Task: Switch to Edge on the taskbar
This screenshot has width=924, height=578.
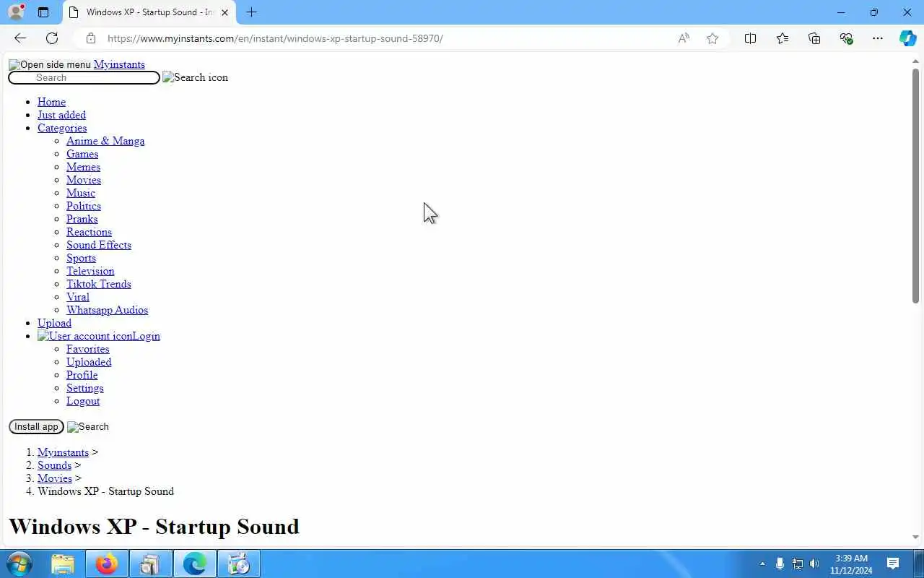Action: 194,564
